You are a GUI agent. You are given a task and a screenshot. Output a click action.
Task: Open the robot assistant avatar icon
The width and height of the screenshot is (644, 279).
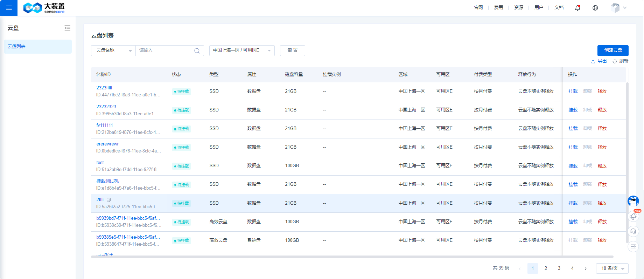633,201
